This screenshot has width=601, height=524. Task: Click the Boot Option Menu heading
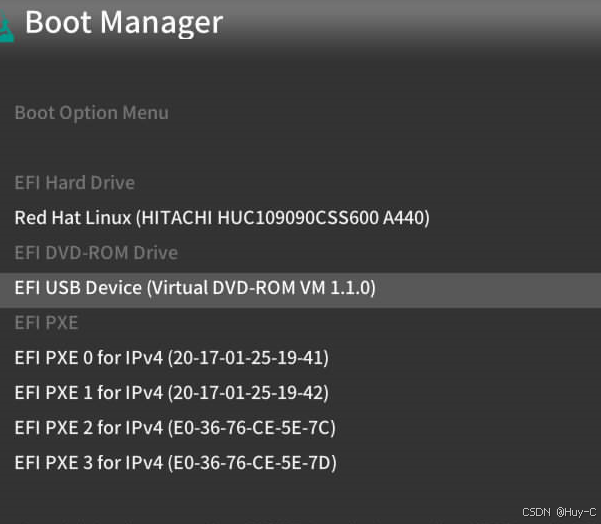point(91,113)
